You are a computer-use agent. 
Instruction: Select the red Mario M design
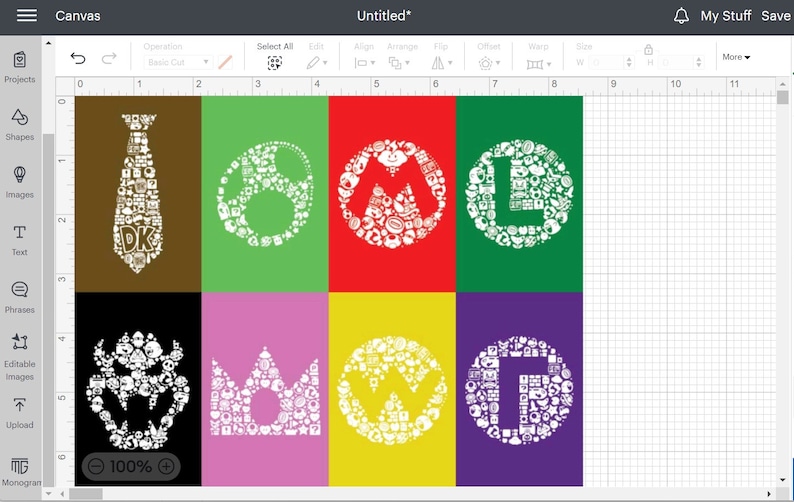click(392, 194)
